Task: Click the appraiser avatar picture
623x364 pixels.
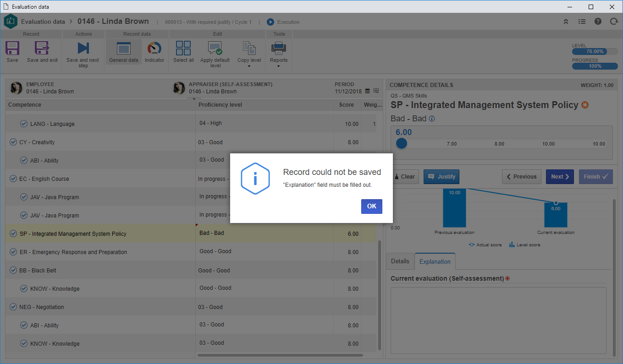Action: (x=179, y=88)
